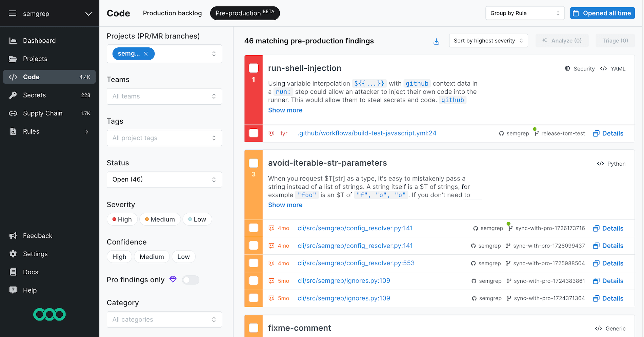Click the Projects folder icon

click(13, 59)
